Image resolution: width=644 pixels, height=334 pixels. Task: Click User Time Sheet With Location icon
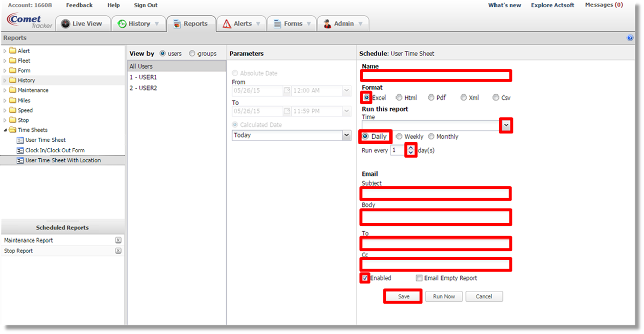[x=20, y=160]
